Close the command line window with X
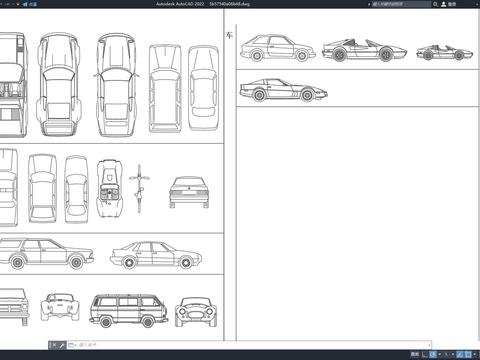Screen dimensions: 480x360 [x=54, y=345]
